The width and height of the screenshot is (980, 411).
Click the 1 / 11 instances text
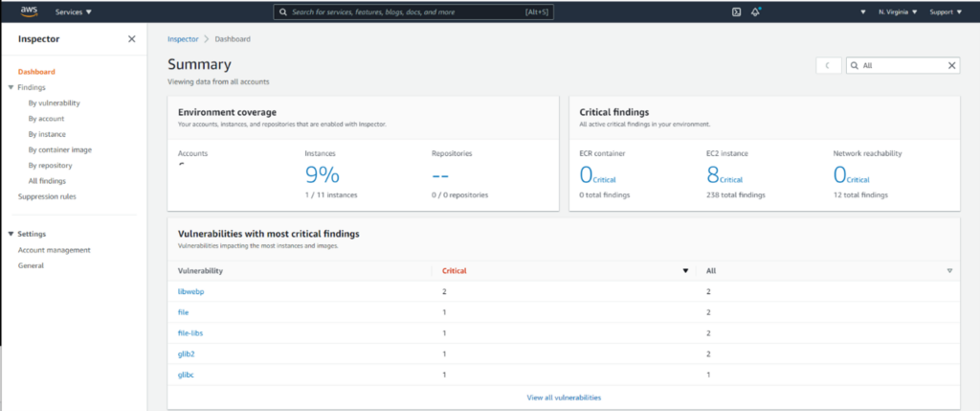331,195
